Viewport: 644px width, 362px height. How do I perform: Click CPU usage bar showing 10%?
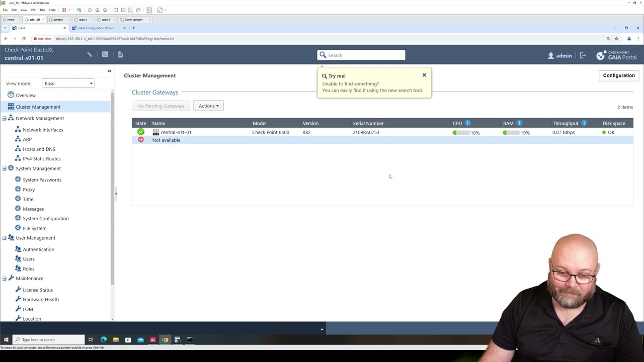click(461, 133)
